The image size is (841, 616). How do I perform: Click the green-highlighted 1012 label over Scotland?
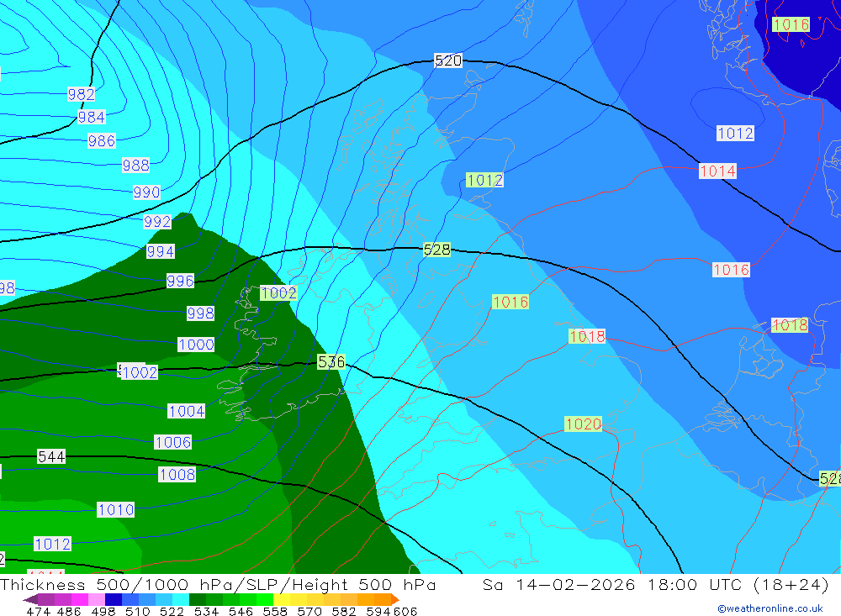point(485,180)
